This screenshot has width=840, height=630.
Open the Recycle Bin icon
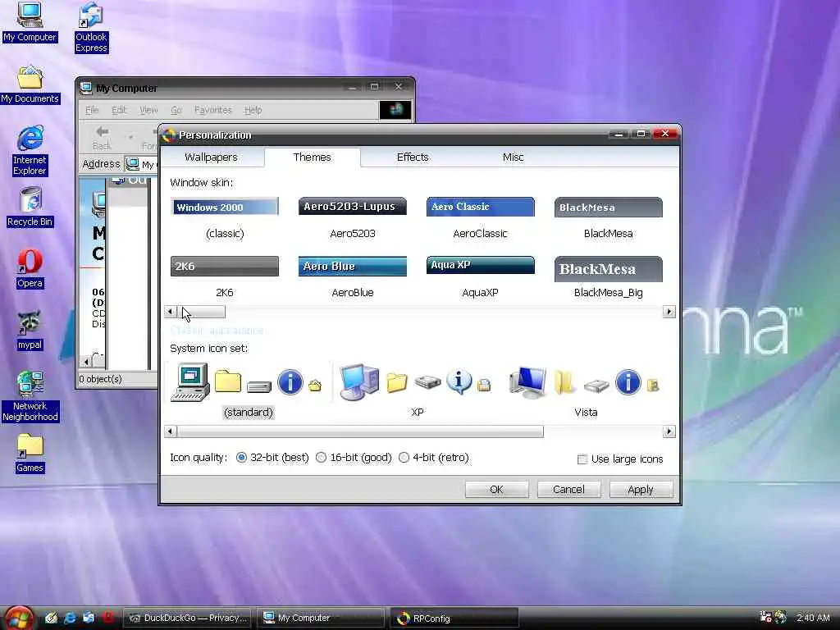(x=30, y=207)
